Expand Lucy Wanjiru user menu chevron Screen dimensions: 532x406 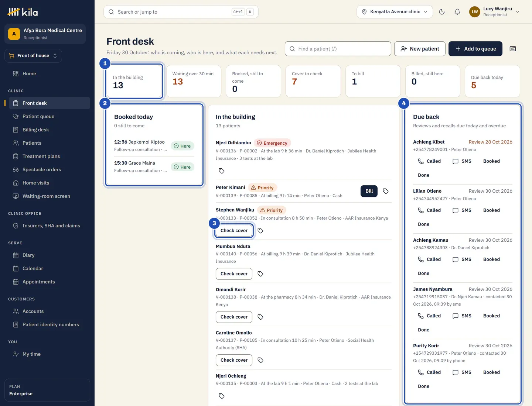click(518, 12)
